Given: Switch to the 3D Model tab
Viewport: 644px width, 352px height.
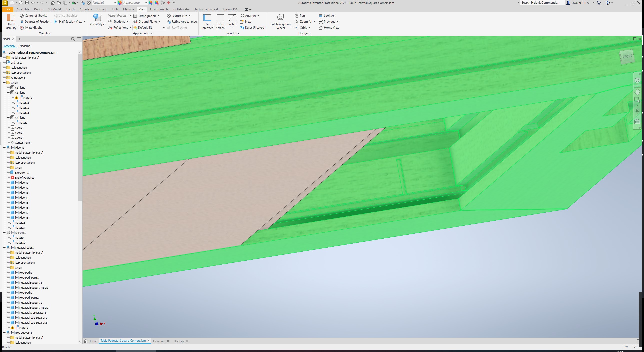Looking at the screenshot, I should click(x=54, y=9).
